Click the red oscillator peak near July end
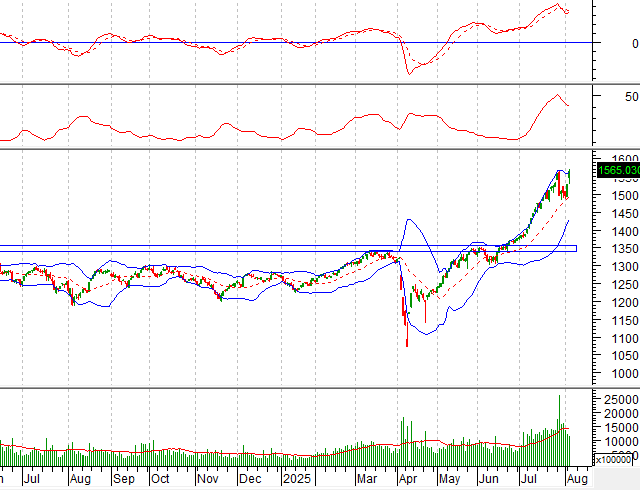The height and width of the screenshot is (490, 640). click(x=556, y=96)
